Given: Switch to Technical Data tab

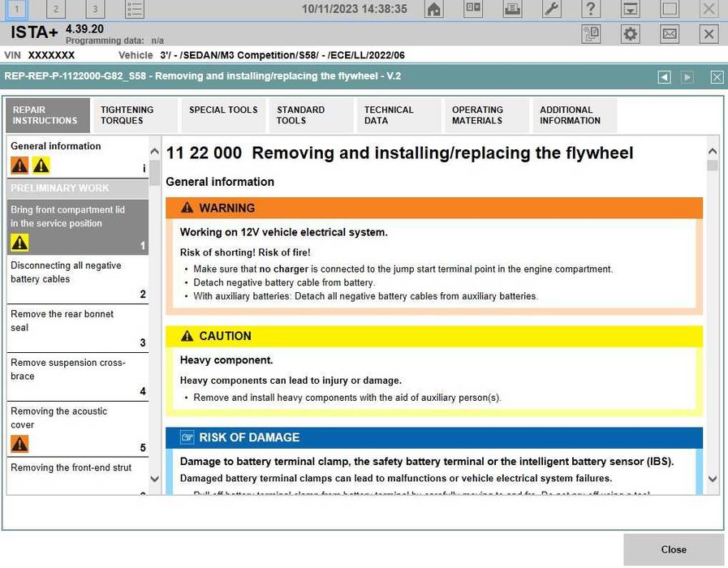Looking at the screenshot, I should (x=398, y=115).
